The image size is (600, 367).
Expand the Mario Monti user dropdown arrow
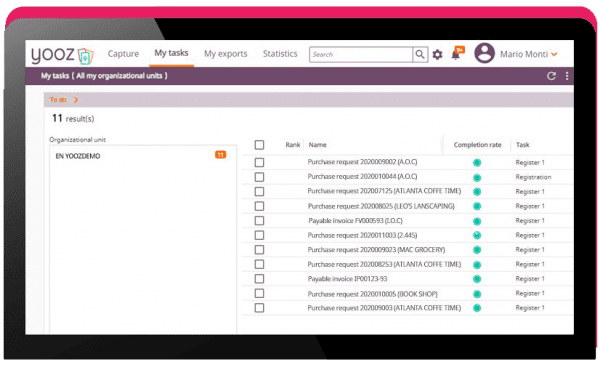click(554, 55)
